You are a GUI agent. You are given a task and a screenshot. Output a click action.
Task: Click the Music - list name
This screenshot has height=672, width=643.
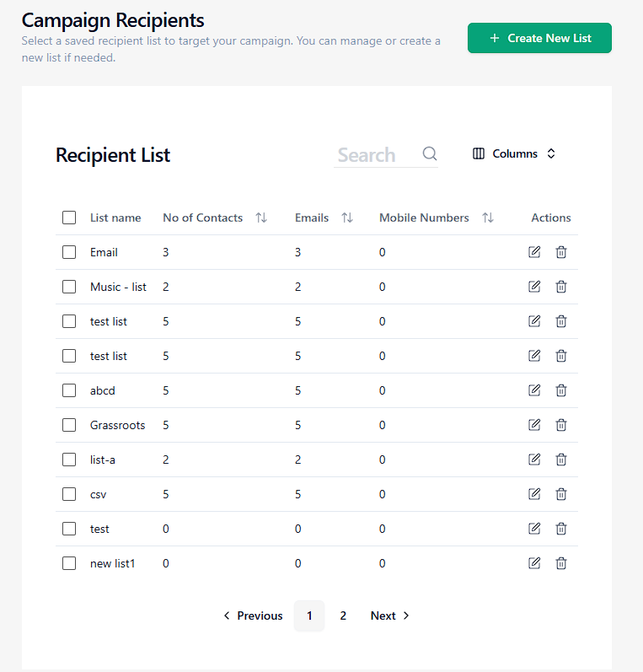(118, 287)
